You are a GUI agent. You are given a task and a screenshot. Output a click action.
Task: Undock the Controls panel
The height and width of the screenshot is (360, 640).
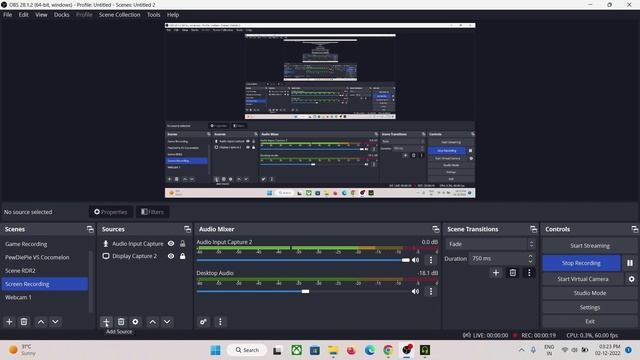tap(634, 229)
